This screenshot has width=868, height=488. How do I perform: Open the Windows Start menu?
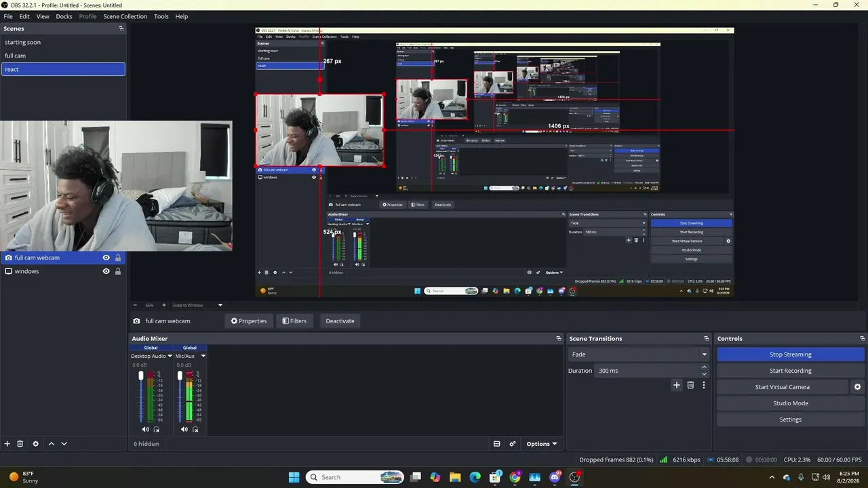point(294,477)
